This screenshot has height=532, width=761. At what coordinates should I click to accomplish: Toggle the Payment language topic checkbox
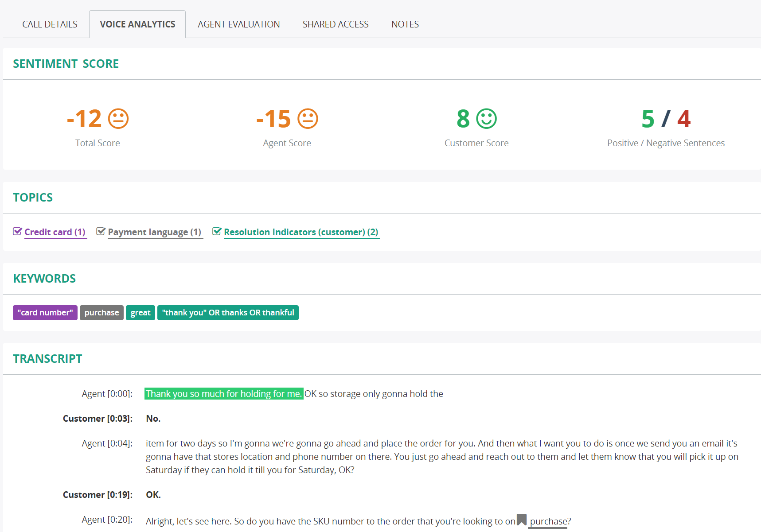point(101,232)
